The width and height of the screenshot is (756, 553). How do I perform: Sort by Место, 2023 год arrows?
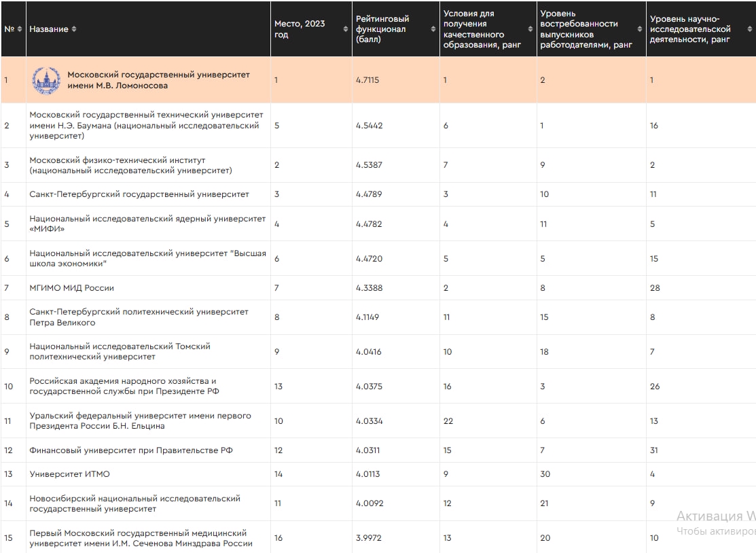point(345,29)
